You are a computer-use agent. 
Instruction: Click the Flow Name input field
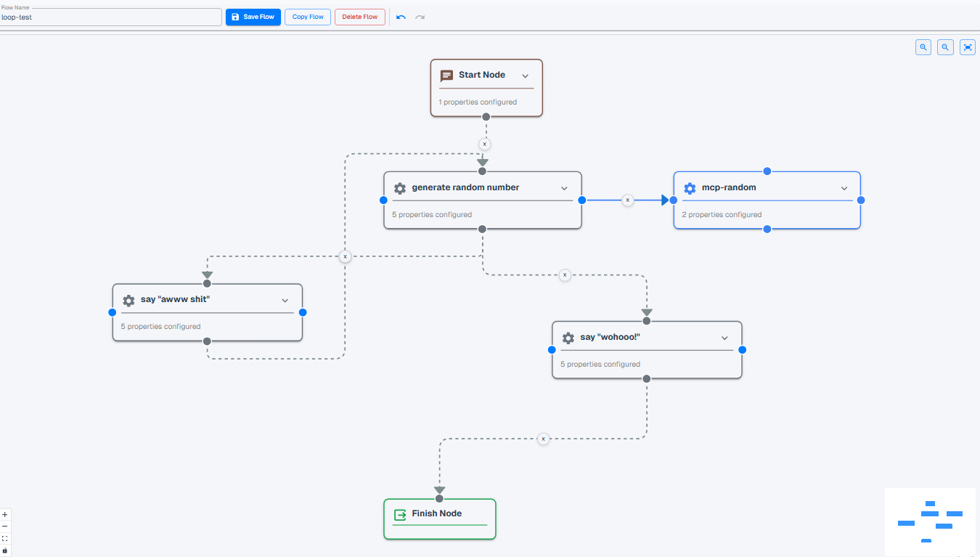pos(110,17)
